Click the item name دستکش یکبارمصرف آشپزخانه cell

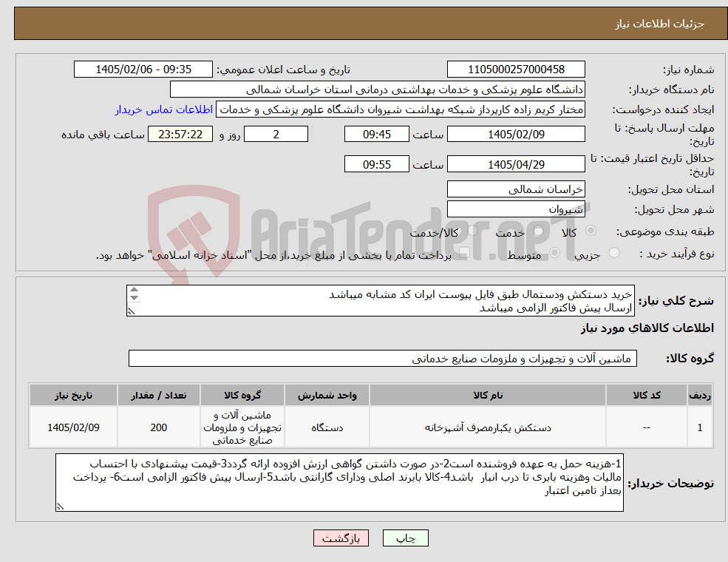click(x=488, y=427)
